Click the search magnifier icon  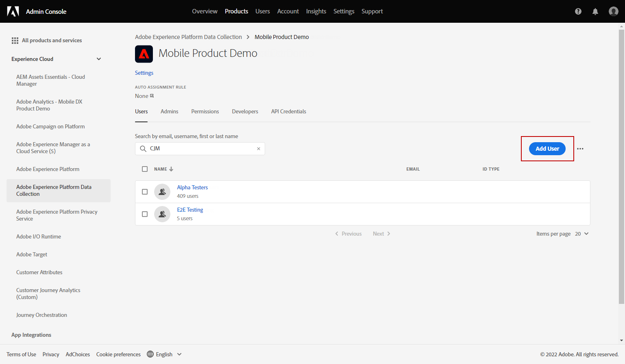pyautogui.click(x=143, y=149)
